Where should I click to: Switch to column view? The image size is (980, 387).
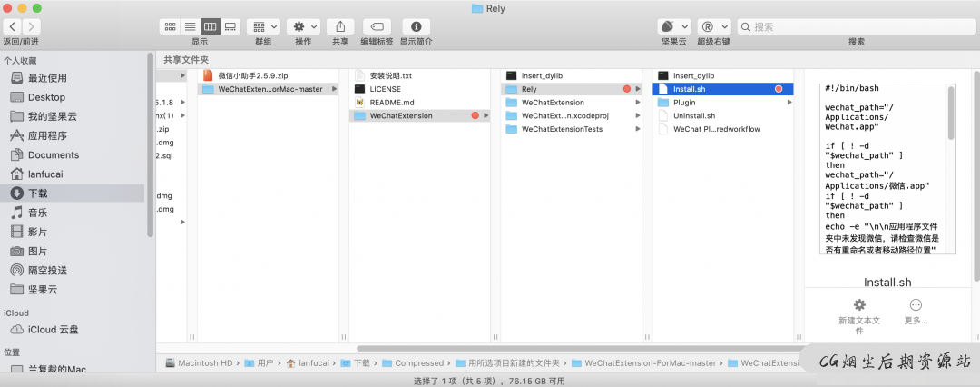pyautogui.click(x=211, y=26)
